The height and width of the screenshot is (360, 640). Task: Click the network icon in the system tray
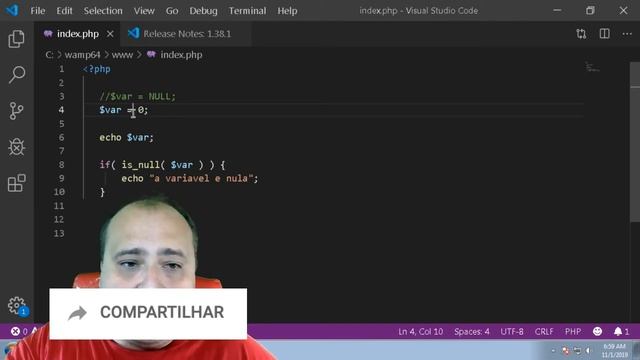[577, 351]
